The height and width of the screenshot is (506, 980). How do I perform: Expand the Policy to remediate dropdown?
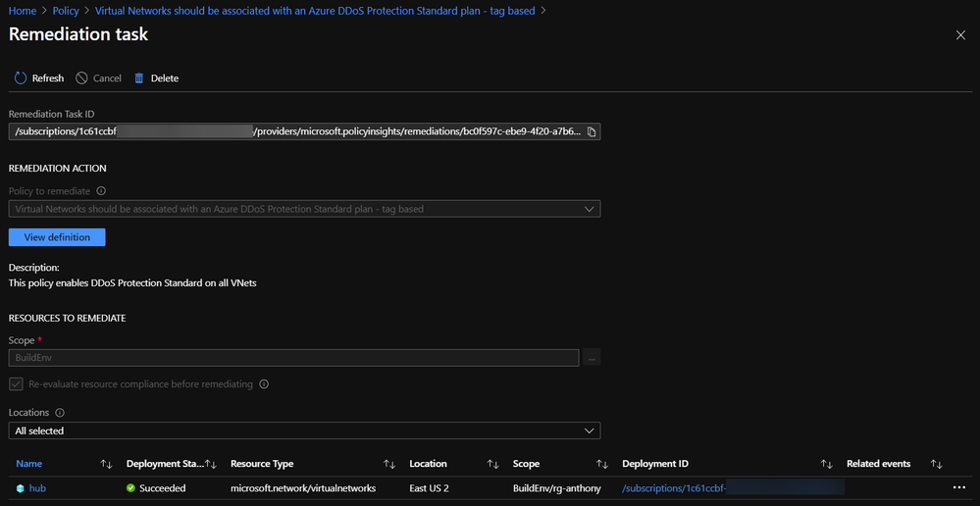coord(589,209)
